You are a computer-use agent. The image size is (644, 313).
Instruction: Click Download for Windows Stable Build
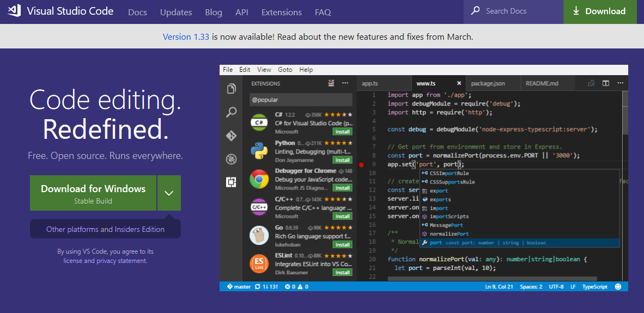[x=93, y=193]
